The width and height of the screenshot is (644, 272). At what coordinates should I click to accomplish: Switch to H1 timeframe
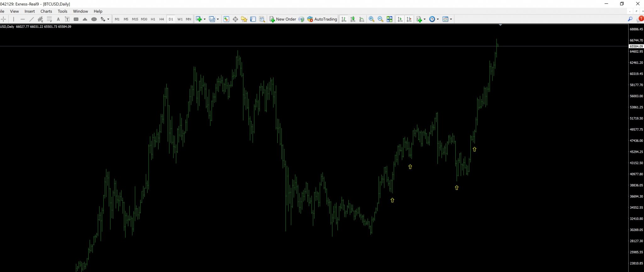pos(153,19)
